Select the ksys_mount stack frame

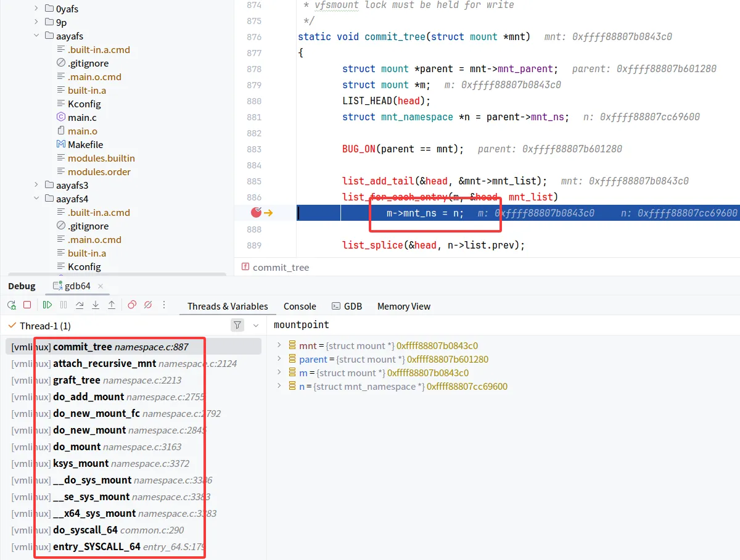[133, 463]
